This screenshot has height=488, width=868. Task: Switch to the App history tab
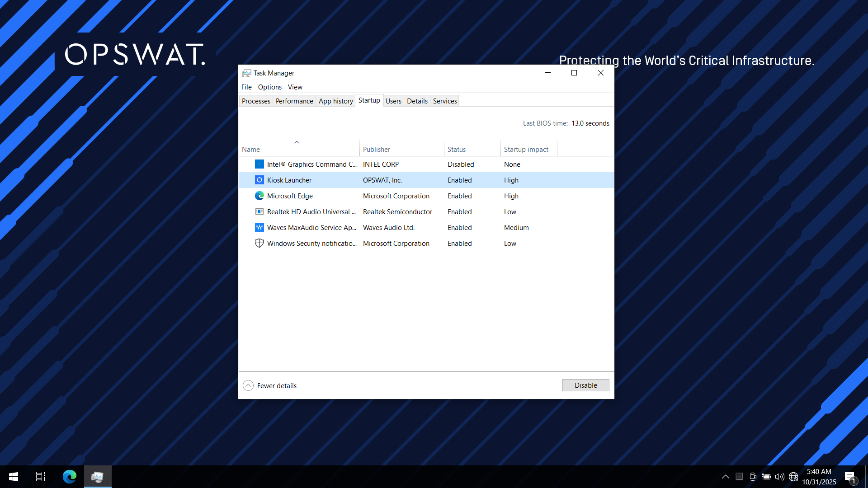coord(336,101)
